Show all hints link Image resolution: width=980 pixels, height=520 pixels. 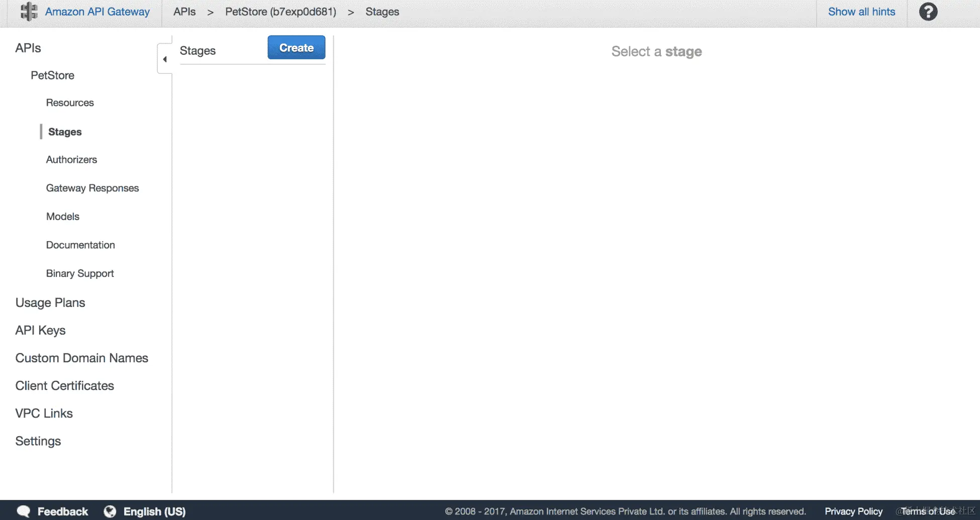[861, 12]
